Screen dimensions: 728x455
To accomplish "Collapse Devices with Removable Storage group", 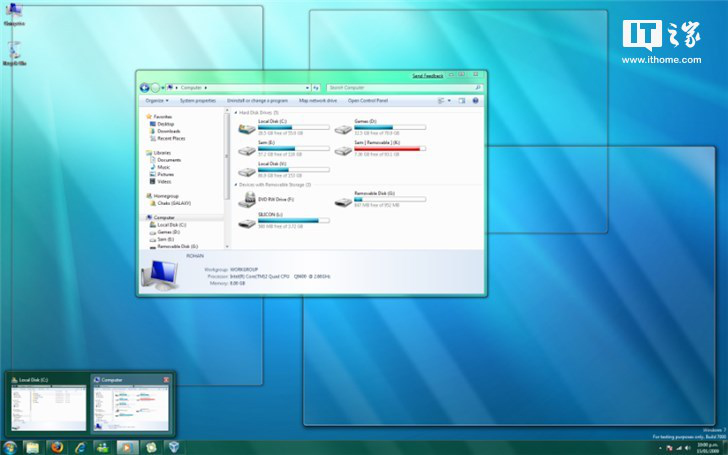I will [x=235, y=184].
